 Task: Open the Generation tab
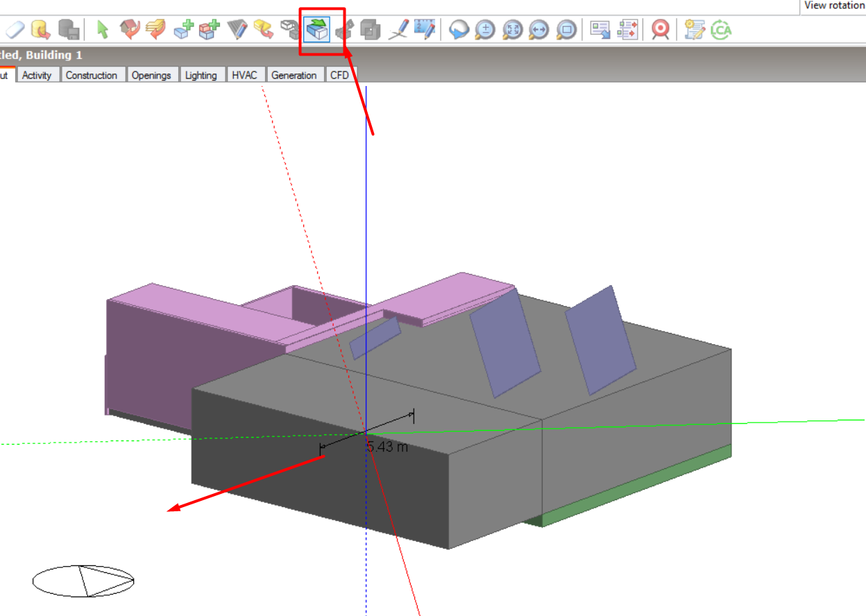point(294,75)
